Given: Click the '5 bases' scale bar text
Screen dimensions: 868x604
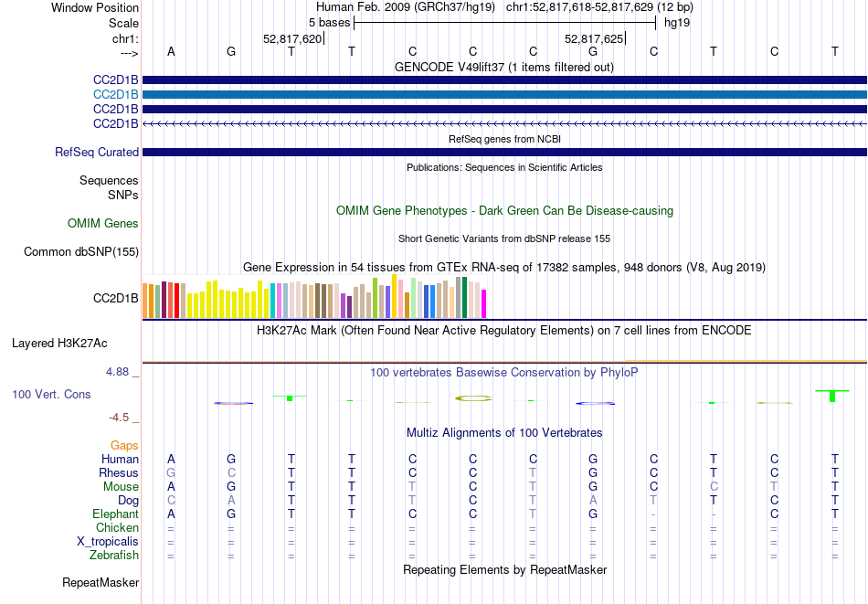Looking at the screenshot, I should tap(329, 23).
